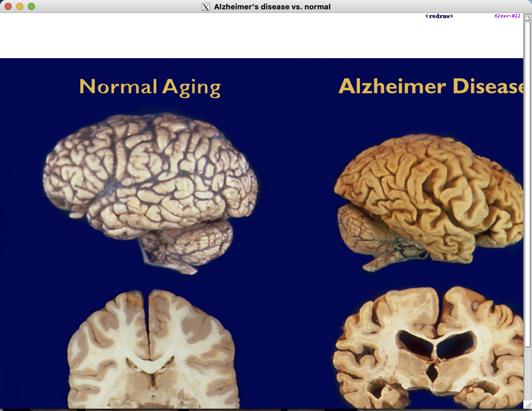Minimize the window with yellow button

coord(20,7)
